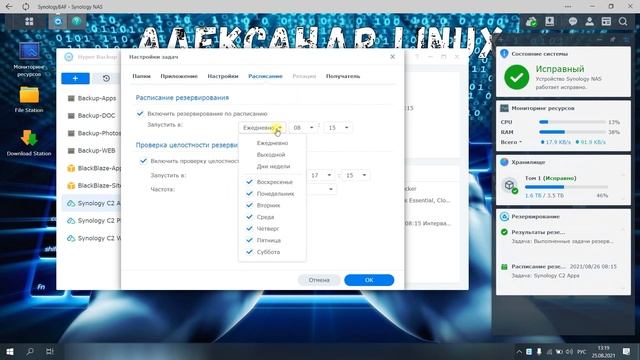The height and width of the screenshot is (360, 640).
Task: Select the Backup-Apps task in Hyper Backup
Action: [92, 98]
